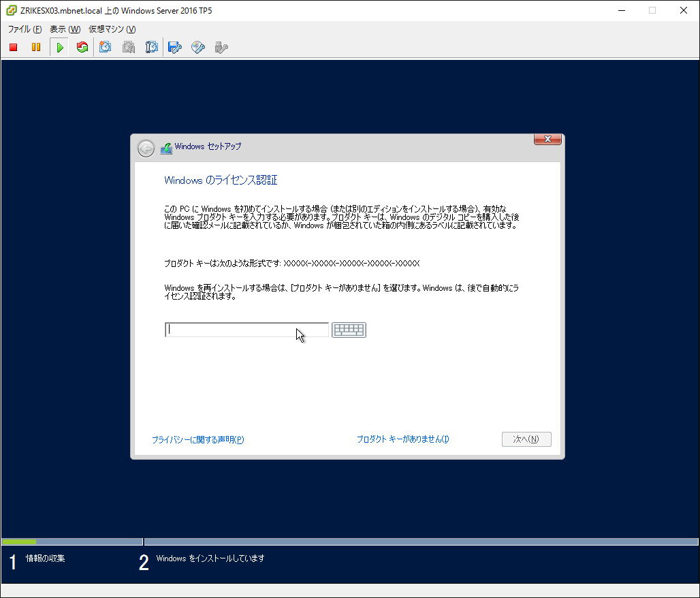Edit the virtual machine settings
The height and width of the screenshot is (598, 700).
(174, 47)
